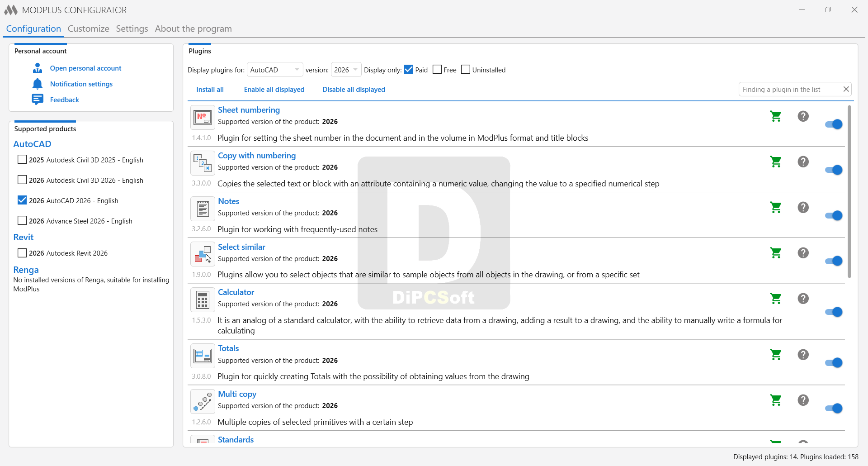
Task: Click the Multi copy plugin icon
Action: coord(203,402)
